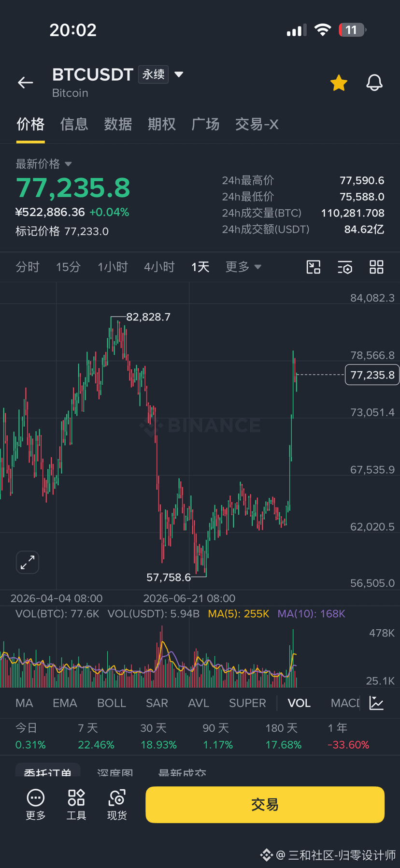This screenshot has height=868, width=400.
Task: Tap the back arrow icon
Action: [x=26, y=83]
